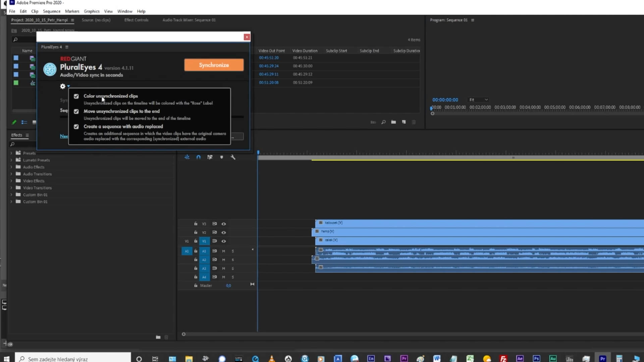The width and height of the screenshot is (644, 362).
Task: Expand the Audio Effects folder
Action: click(x=11, y=167)
